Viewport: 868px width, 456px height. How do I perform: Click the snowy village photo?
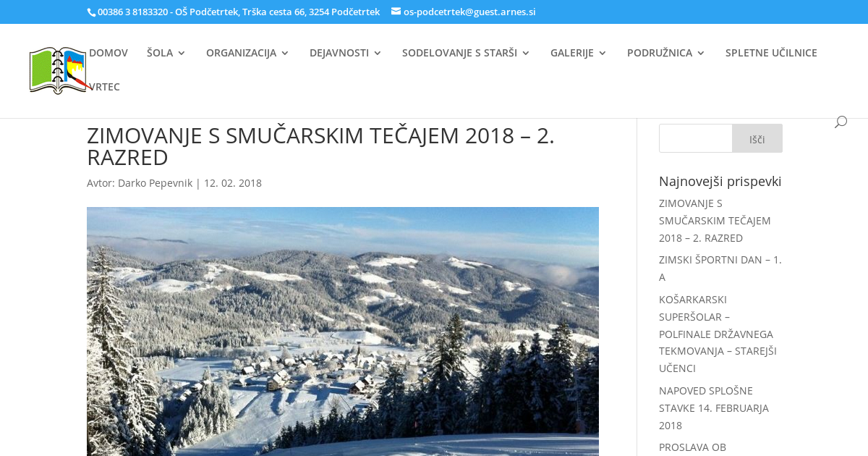click(343, 332)
